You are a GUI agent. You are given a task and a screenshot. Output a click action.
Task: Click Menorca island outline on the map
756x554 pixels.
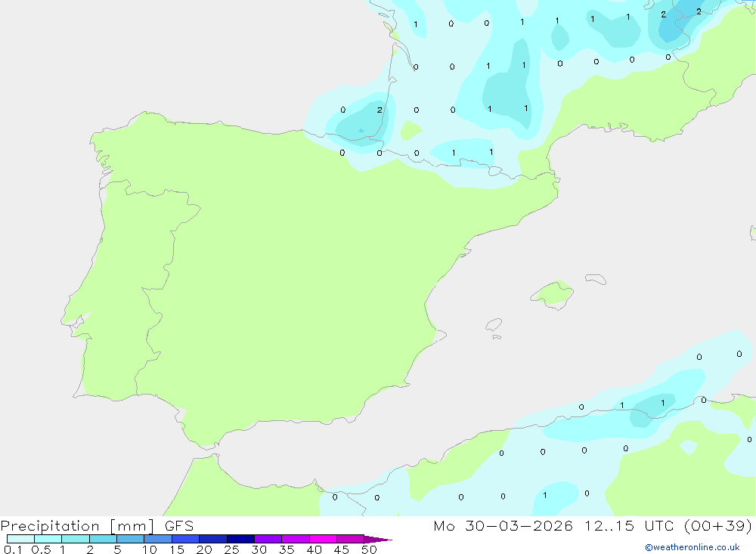click(596, 279)
